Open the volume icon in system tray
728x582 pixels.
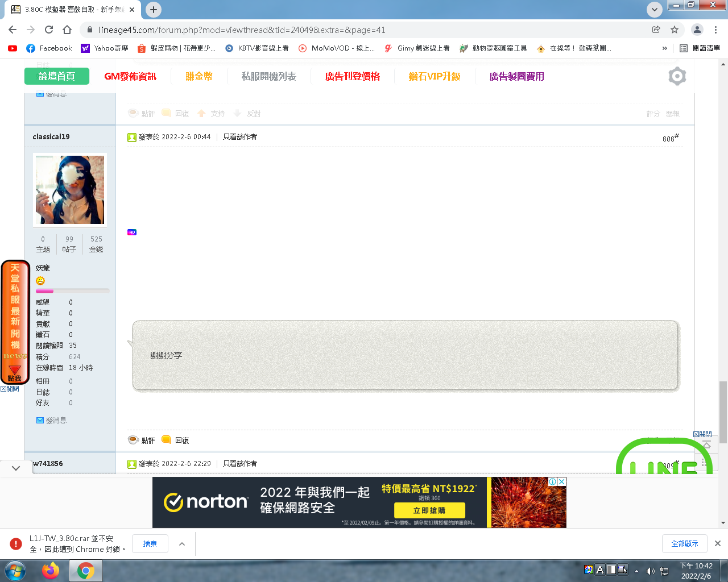pos(650,571)
